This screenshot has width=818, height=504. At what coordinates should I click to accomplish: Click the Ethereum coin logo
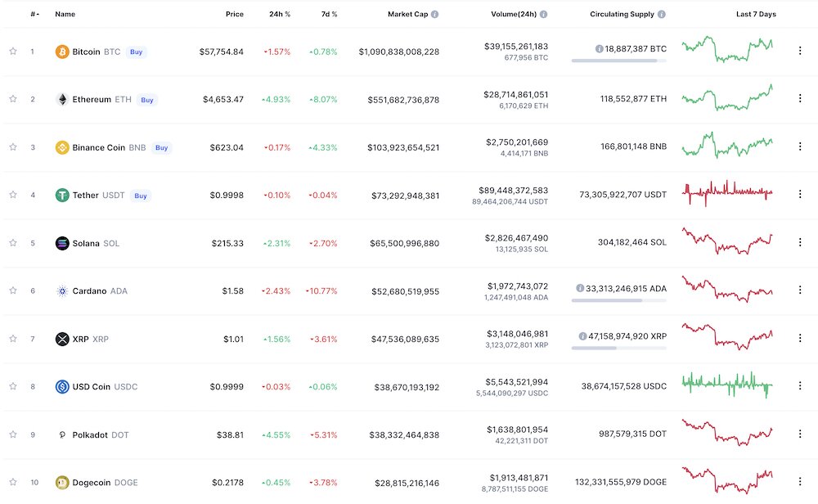pyautogui.click(x=61, y=98)
